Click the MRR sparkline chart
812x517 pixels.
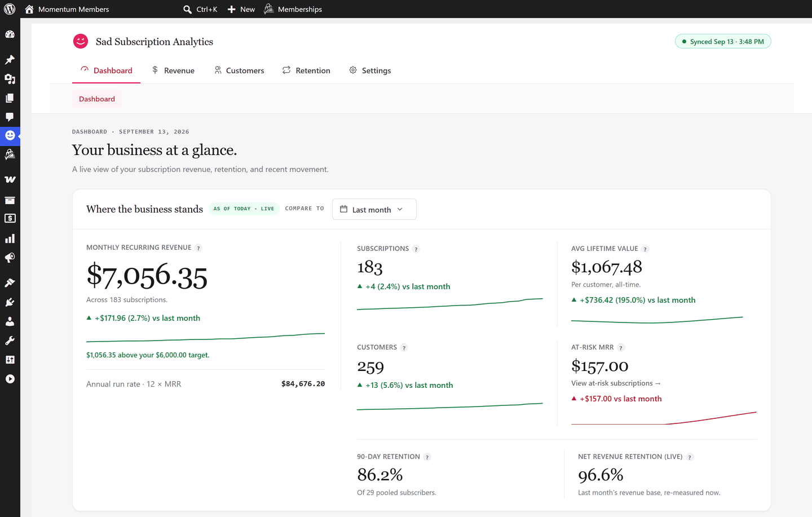205,338
